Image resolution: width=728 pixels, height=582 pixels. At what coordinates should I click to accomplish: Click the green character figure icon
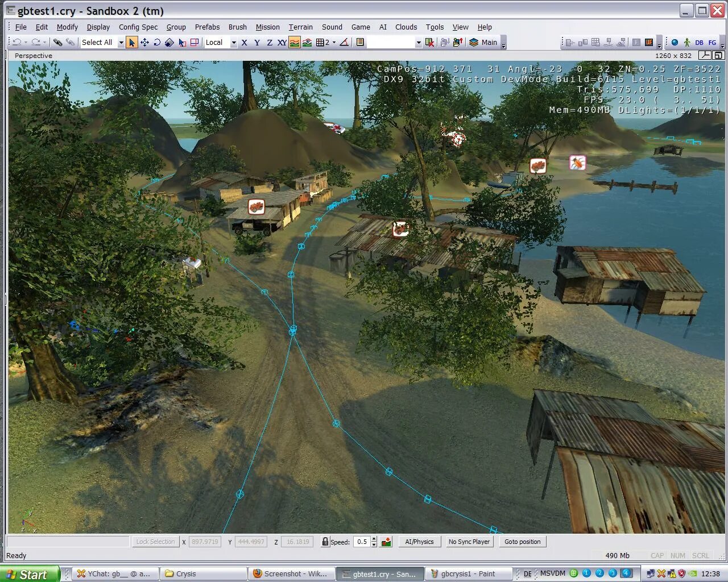tap(687, 43)
